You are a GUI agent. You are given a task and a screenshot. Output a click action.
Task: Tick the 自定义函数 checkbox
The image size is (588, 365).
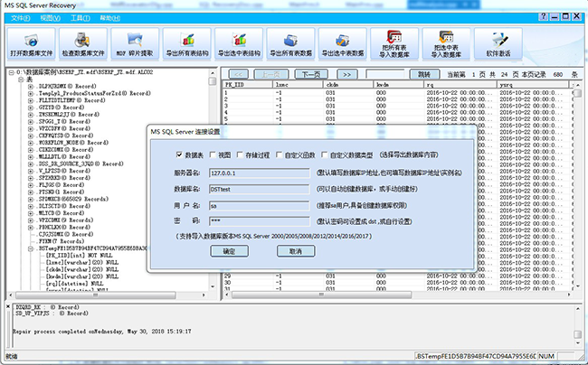279,154
